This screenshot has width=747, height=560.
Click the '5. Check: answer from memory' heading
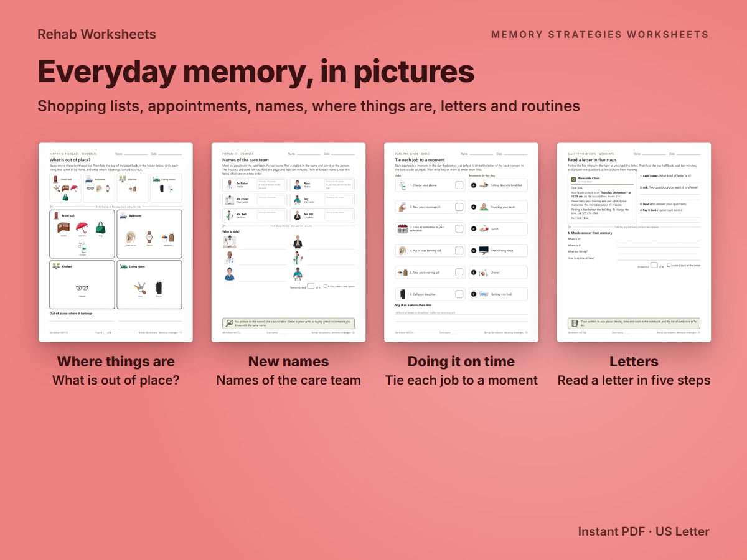pos(590,233)
